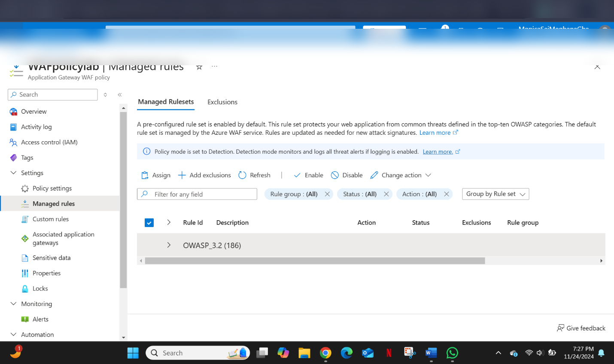Click the sidebar Search field
The height and width of the screenshot is (364, 614).
(53, 94)
